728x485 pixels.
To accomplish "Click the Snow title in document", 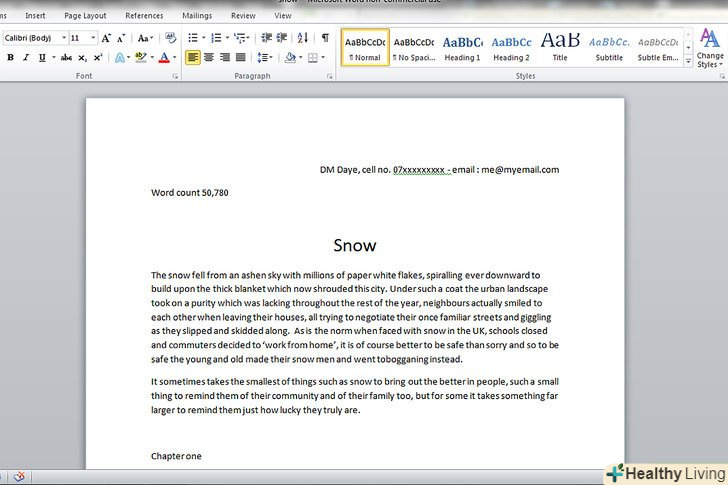I will click(x=355, y=245).
